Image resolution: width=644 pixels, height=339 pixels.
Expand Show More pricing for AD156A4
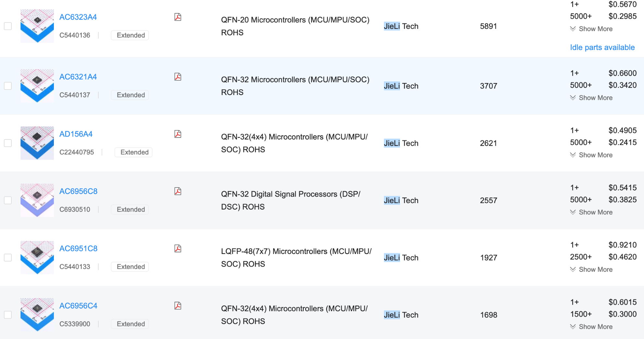591,155
